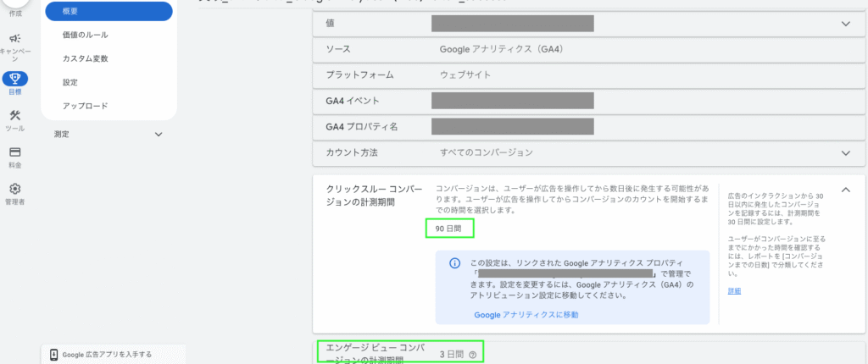Screen dimensions: 868x364
Task: Go to カスタム変数 menu item
Action: coord(85,58)
